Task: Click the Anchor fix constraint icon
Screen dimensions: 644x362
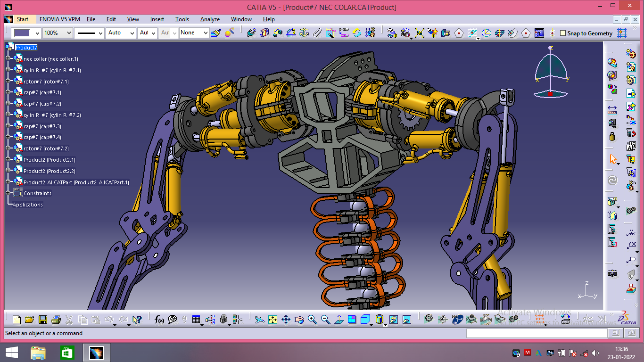Action: point(304,33)
